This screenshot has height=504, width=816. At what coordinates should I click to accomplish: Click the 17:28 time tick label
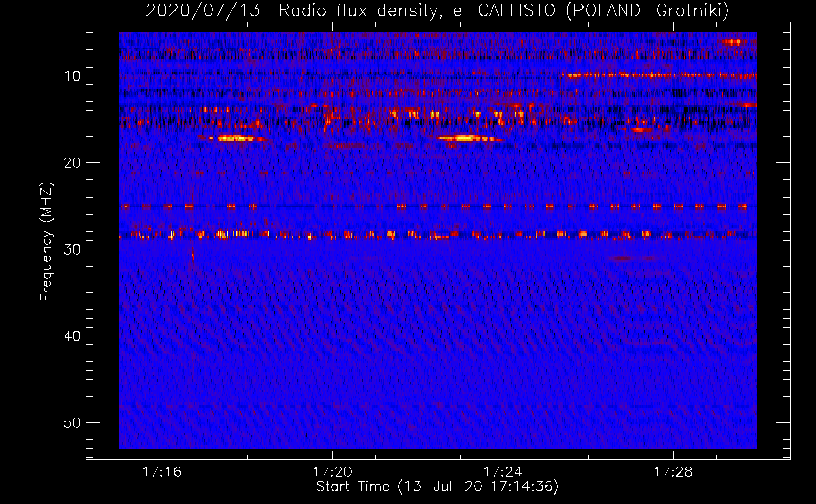click(x=673, y=472)
